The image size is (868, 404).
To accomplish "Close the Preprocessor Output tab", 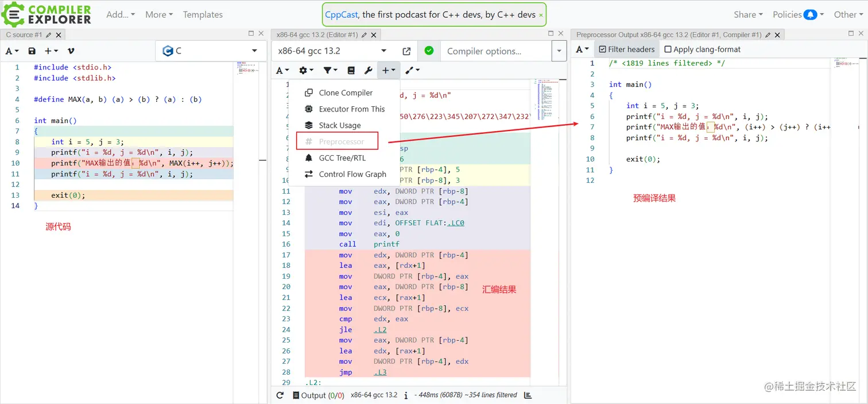I will (x=778, y=35).
